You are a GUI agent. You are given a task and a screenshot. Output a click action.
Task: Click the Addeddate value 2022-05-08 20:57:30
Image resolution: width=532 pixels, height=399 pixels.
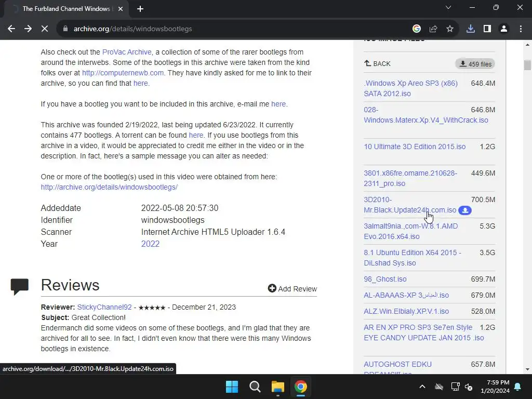point(179,208)
